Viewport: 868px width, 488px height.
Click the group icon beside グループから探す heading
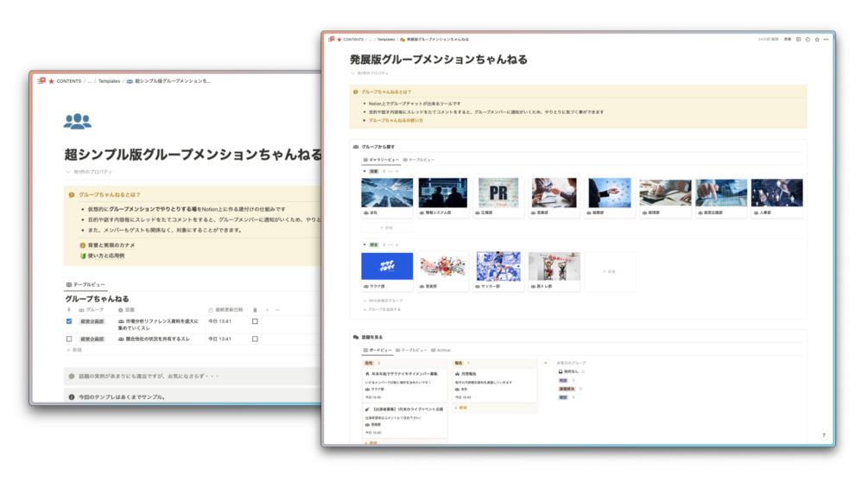(356, 147)
